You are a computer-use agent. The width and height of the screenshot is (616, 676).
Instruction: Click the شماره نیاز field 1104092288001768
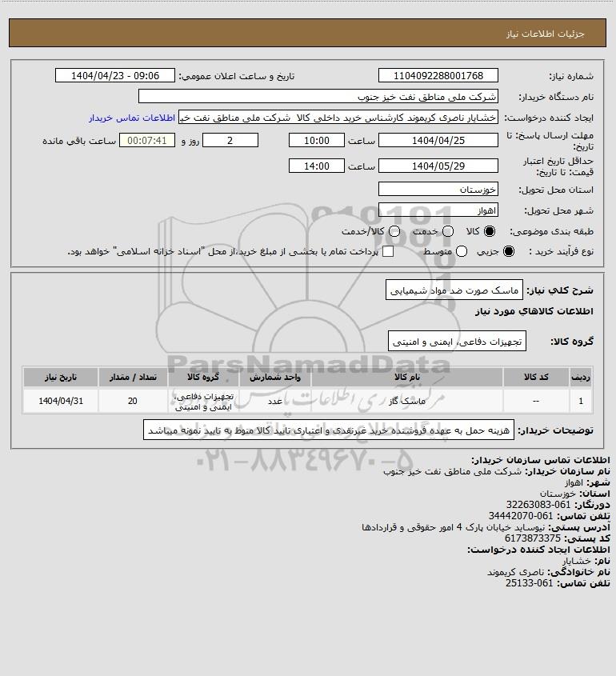(438, 75)
